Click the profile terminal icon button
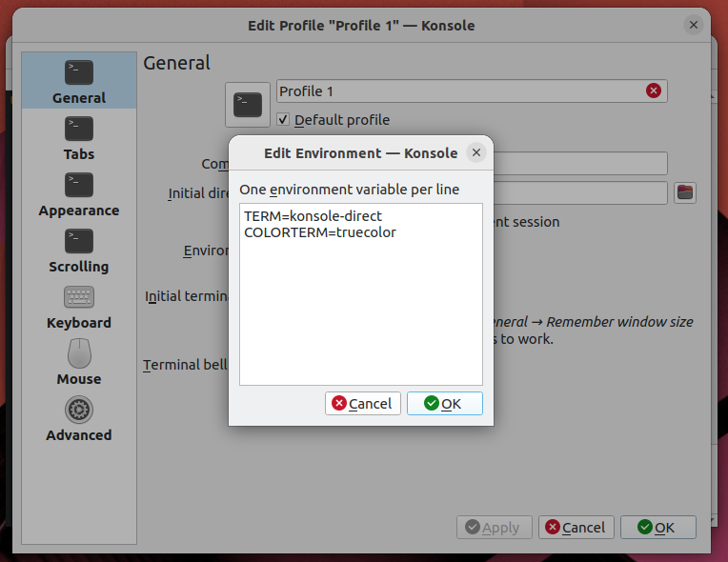Screen dimensions: 728x562 pyautogui.click(x=248, y=104)
